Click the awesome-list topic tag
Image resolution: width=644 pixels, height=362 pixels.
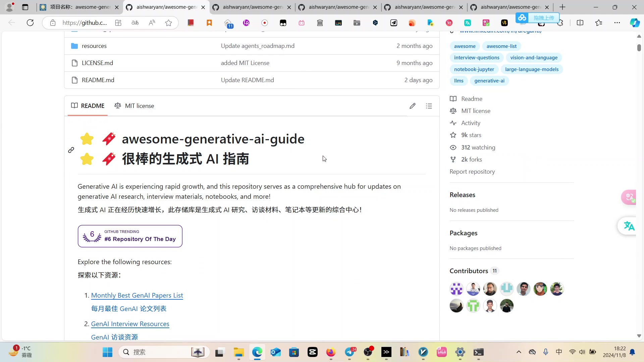point(501,46)
